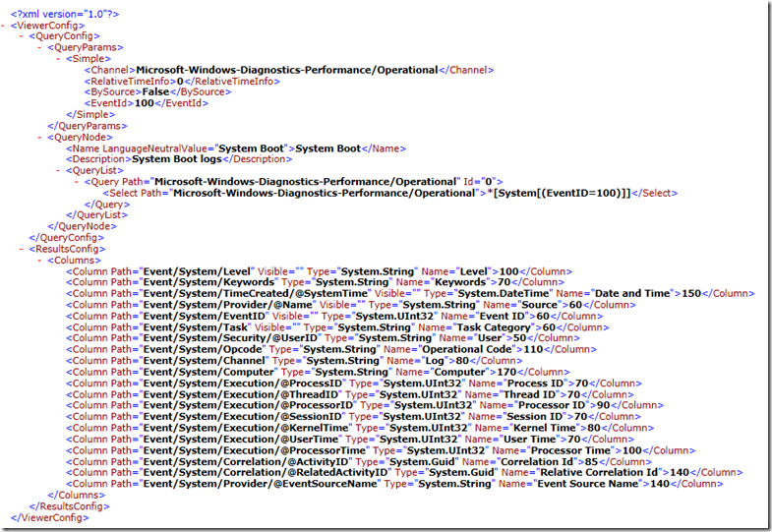Click the closing Columns tag
The width and height of the screenshot is (772, 532).
point(77,495)
